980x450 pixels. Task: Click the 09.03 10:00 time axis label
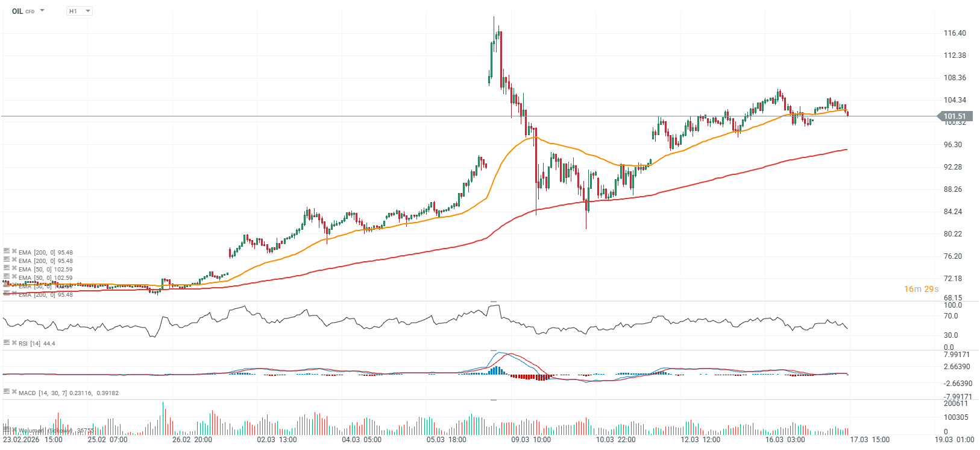point(531,440)
